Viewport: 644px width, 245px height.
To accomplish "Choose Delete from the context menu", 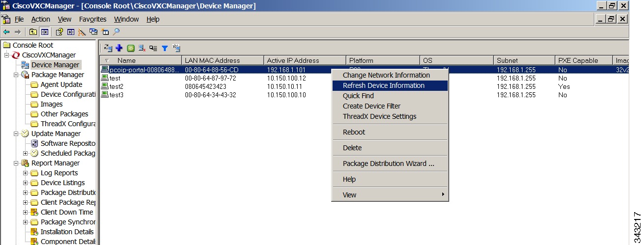I will pyautogui.click(x=390, y=148).
